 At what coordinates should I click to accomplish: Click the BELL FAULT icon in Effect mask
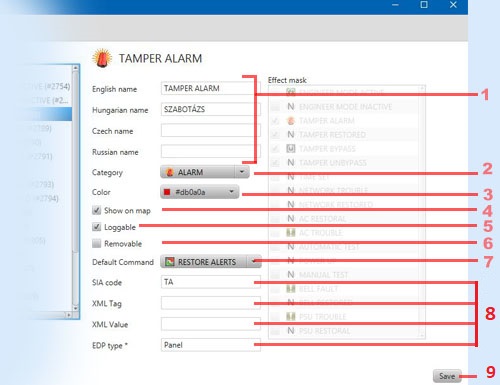pyautogui.click(x=291, y=289)
